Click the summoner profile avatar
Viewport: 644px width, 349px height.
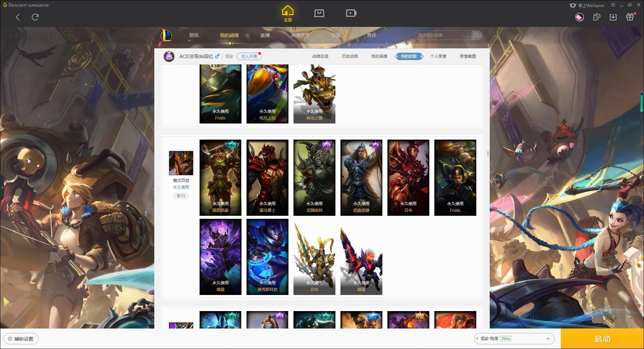click(x=169, y=56)
